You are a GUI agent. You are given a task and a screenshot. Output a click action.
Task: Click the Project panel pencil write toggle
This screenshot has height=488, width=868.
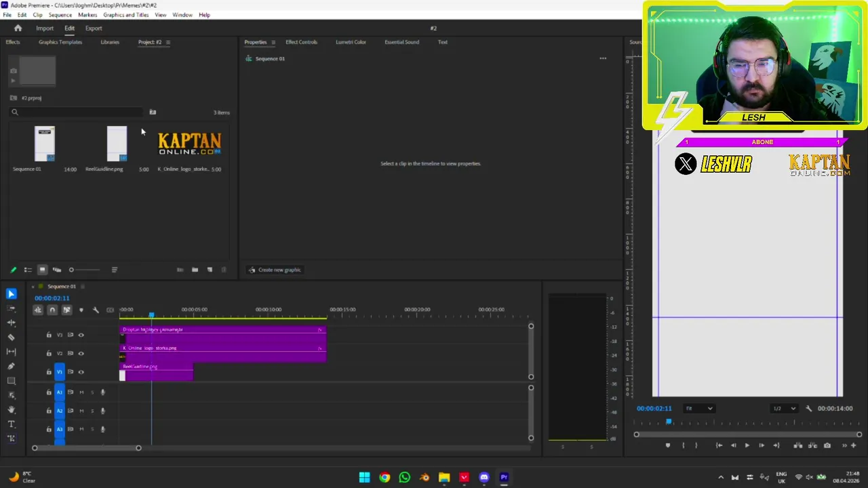13,270
